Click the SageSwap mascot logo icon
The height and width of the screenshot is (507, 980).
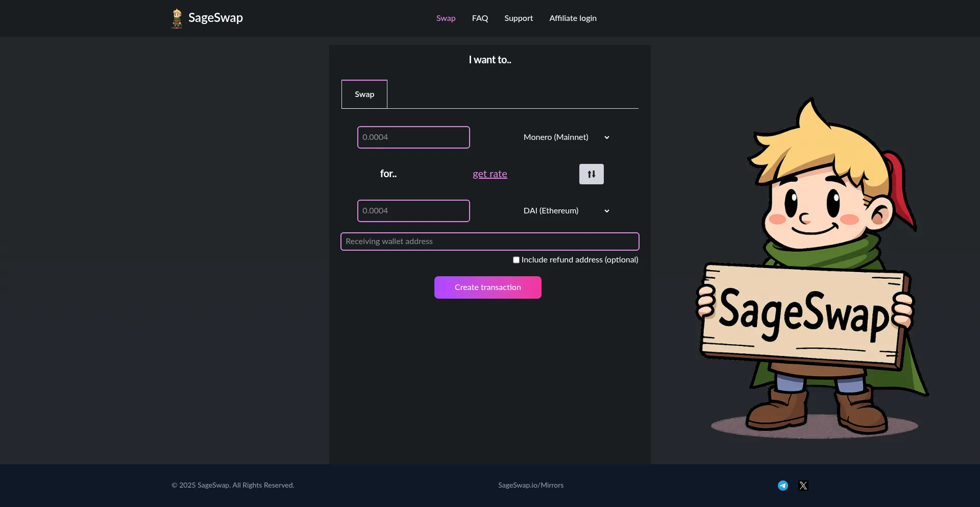tap(177, 18)
